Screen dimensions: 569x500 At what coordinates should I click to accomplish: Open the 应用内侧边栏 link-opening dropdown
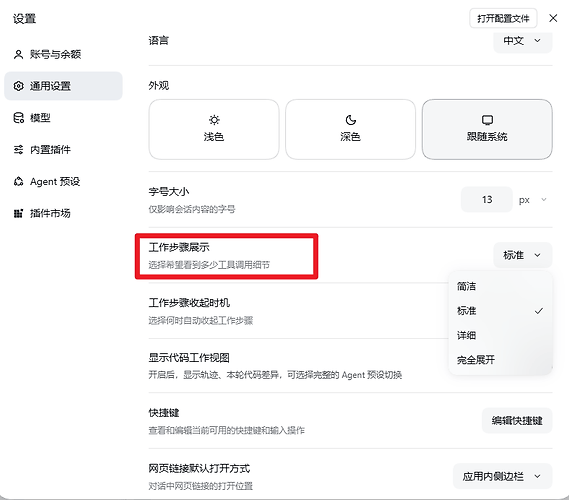tap(503, 476)
